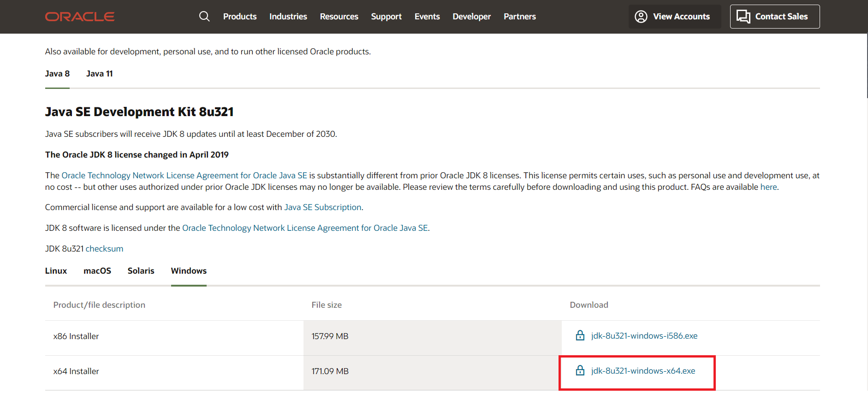Download jdk-8u321-windows-i586.exe
This screenshot has height=399, width=868.
644,336
